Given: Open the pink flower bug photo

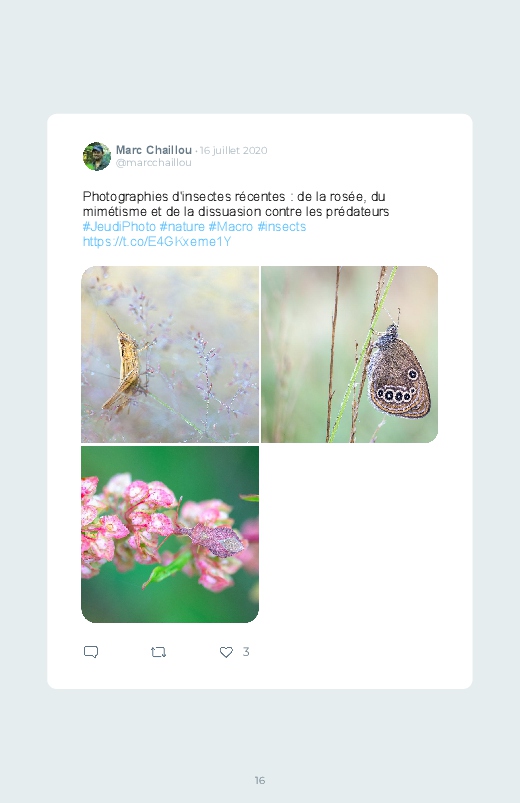Looking at the screenshot, I should pyautogui.click(x=170, y=534).
